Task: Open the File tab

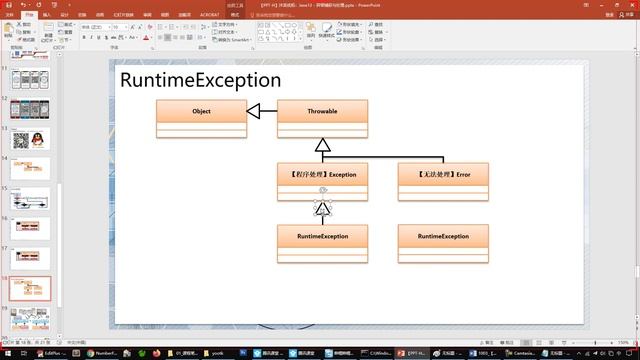Action: (9, 15)
